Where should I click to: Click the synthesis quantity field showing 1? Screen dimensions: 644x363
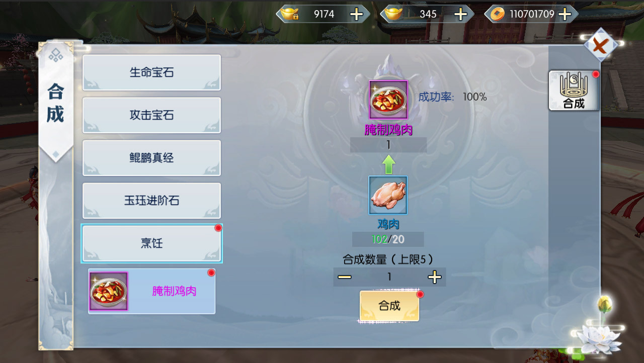pyautogui.click(x=389, y=277)
